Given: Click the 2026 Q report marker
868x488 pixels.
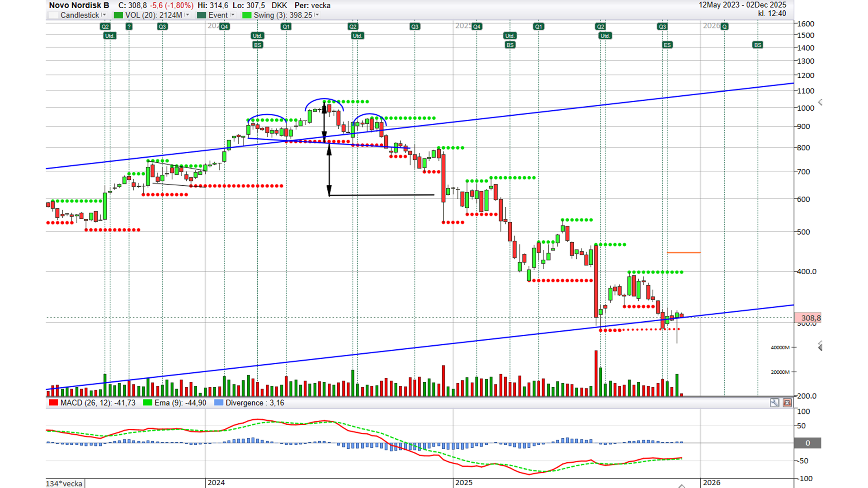Looking at the screenshot, I should point(724,27).
